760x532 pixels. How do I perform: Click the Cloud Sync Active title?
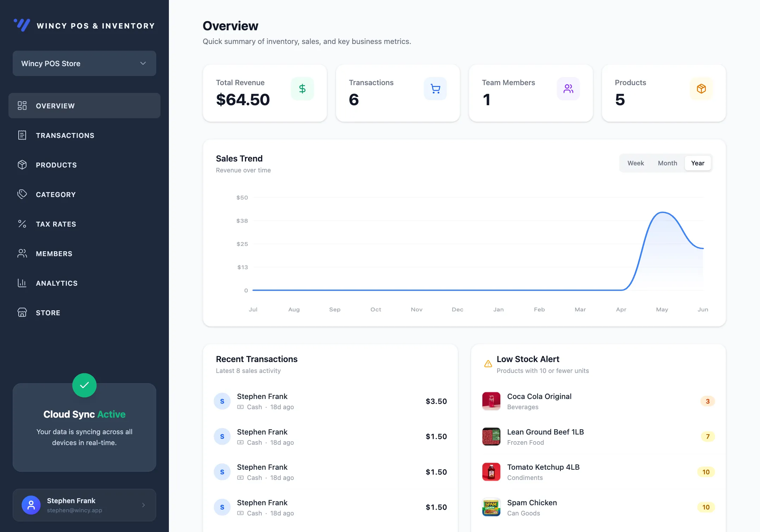pyautogui.click(x=84, y=414)
